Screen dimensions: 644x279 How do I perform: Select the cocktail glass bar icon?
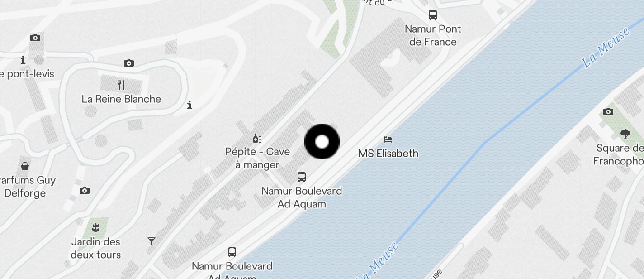pos(152,241)
